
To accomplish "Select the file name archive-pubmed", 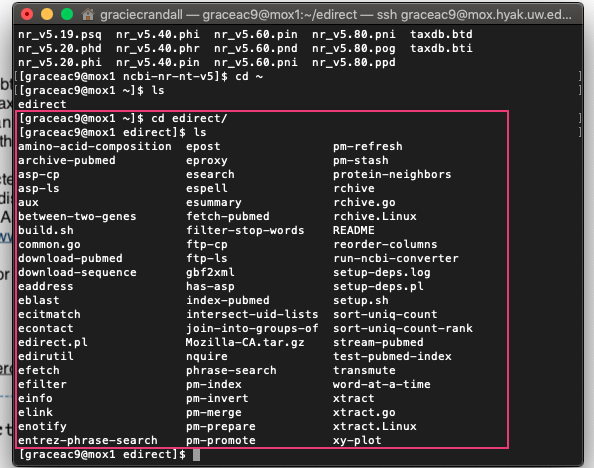I will (67, 160).
